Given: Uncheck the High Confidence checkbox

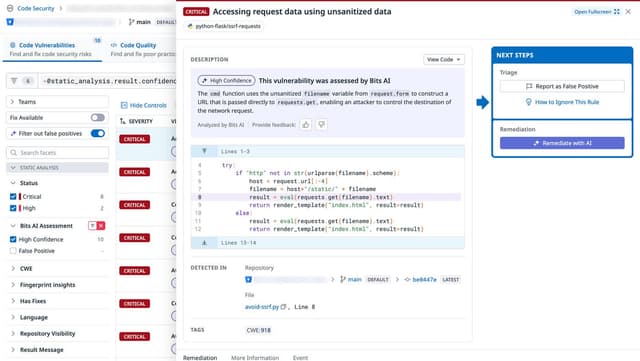Looking at the screenshot, I should click(x=13, y=239).
